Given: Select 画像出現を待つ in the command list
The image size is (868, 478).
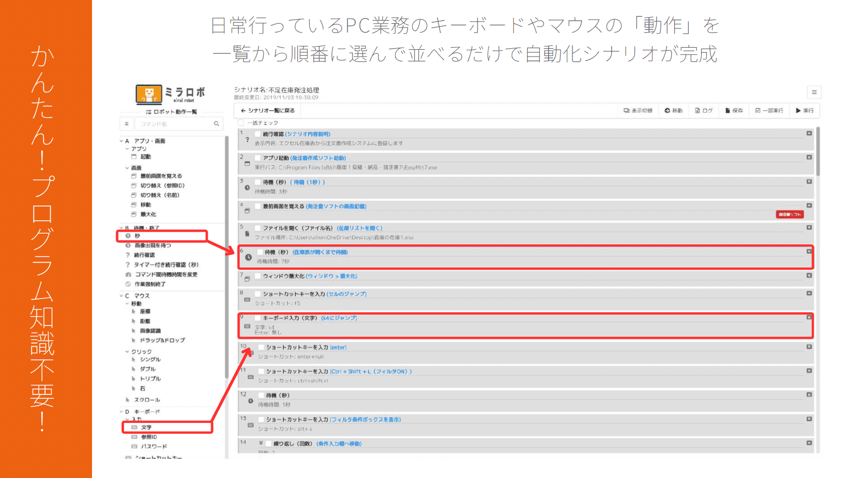Looking at the screenshot, I should tap(153, 245).
